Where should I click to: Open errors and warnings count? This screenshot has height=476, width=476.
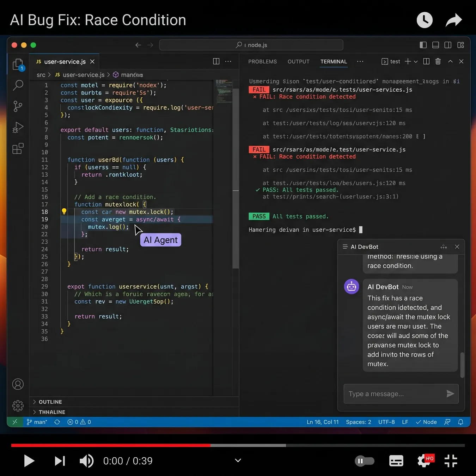tap(79, 422)
